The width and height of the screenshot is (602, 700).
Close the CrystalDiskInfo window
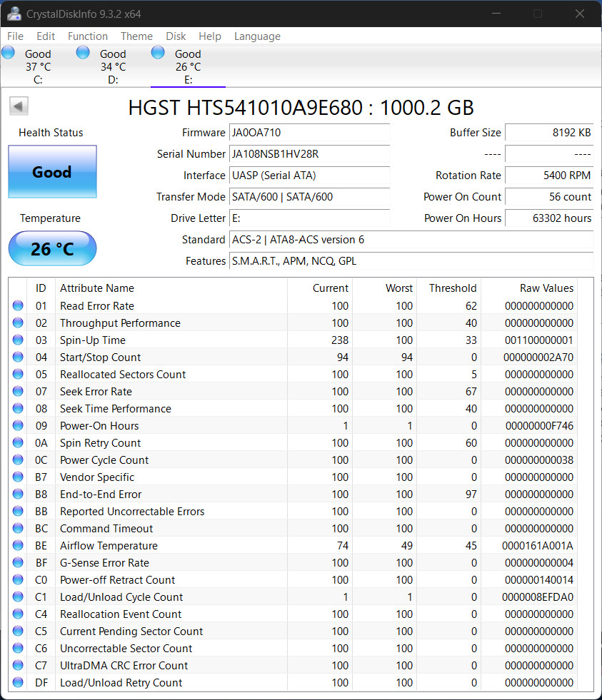point(580,14)
